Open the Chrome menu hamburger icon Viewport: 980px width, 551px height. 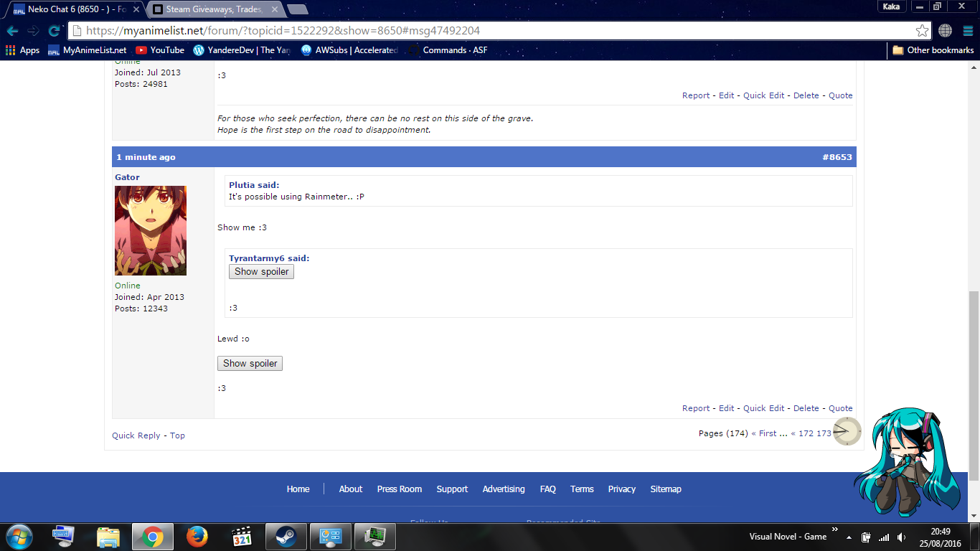[968, 31]
